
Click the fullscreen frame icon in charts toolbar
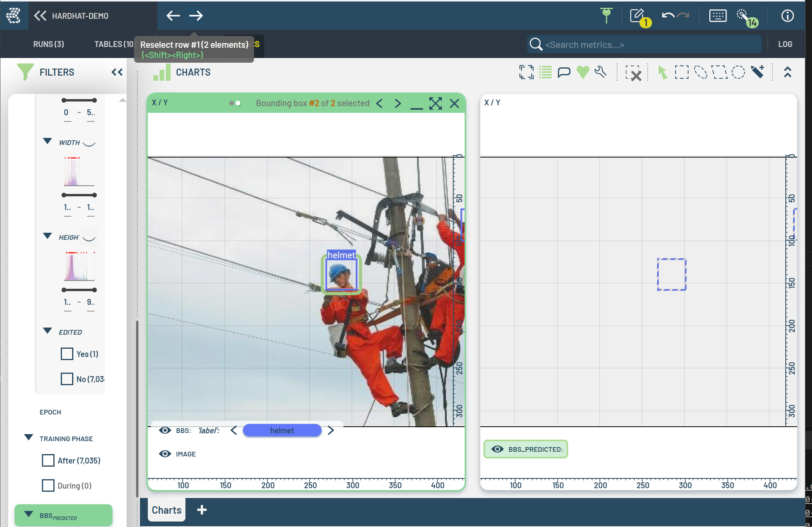tap(527, 72)
